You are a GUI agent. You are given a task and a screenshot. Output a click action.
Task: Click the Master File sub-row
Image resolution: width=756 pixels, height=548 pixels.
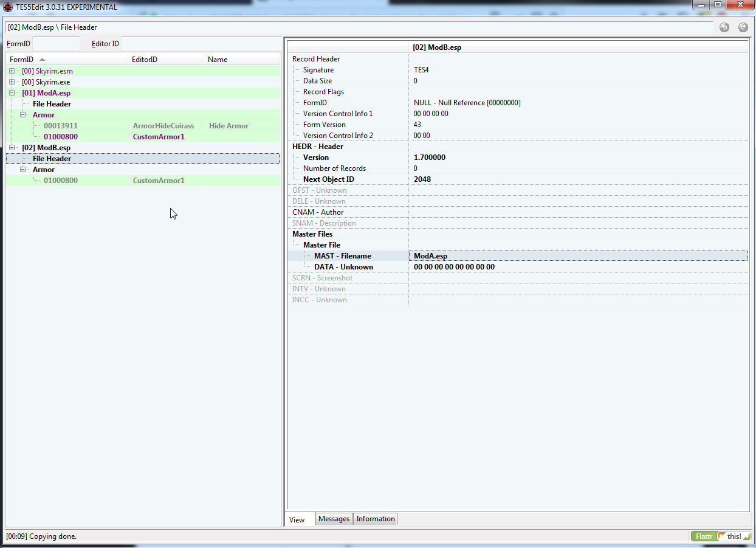click(x=518, y=245)
